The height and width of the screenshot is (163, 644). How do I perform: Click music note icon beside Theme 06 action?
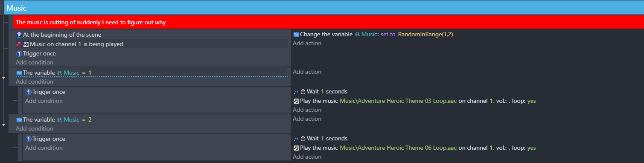click(x=296, y=148)
